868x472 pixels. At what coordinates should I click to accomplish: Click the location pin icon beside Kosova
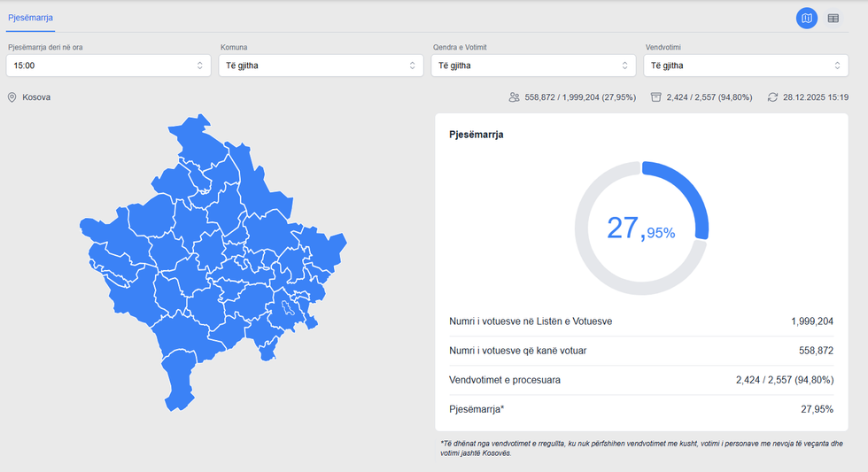click(x=12, y=97)
